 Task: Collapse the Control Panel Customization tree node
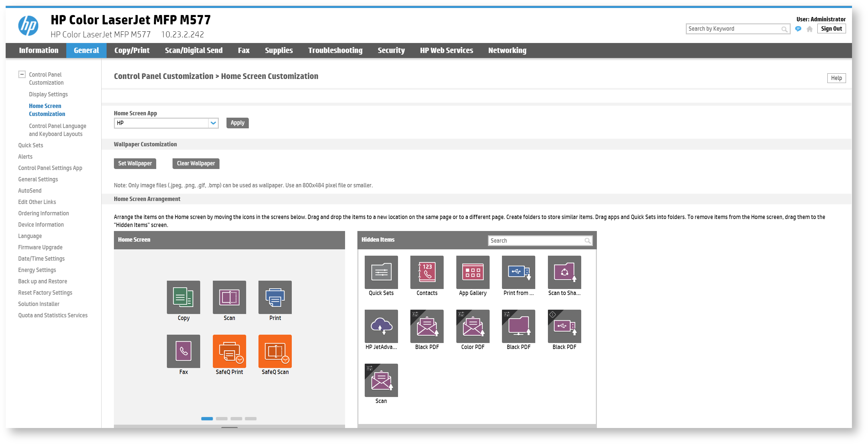pos(22,74)
